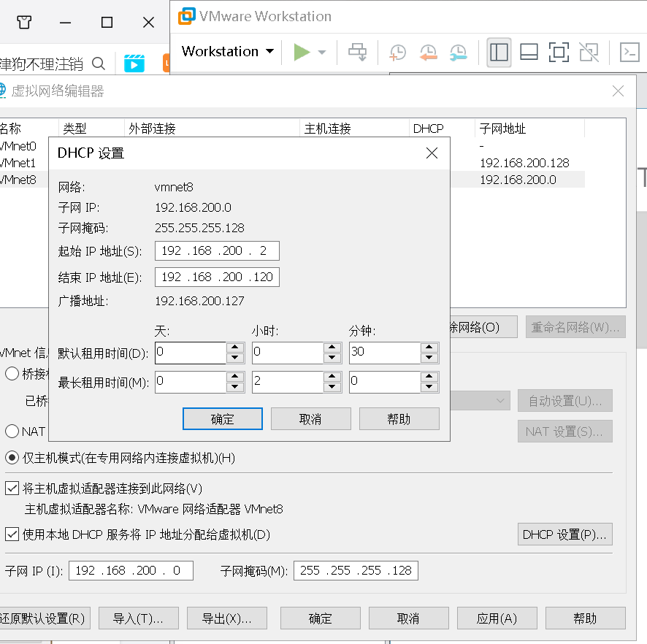Decrease default lease minutes spinner
This screenshot has height=644, width=647.
[x=429, y=358]
